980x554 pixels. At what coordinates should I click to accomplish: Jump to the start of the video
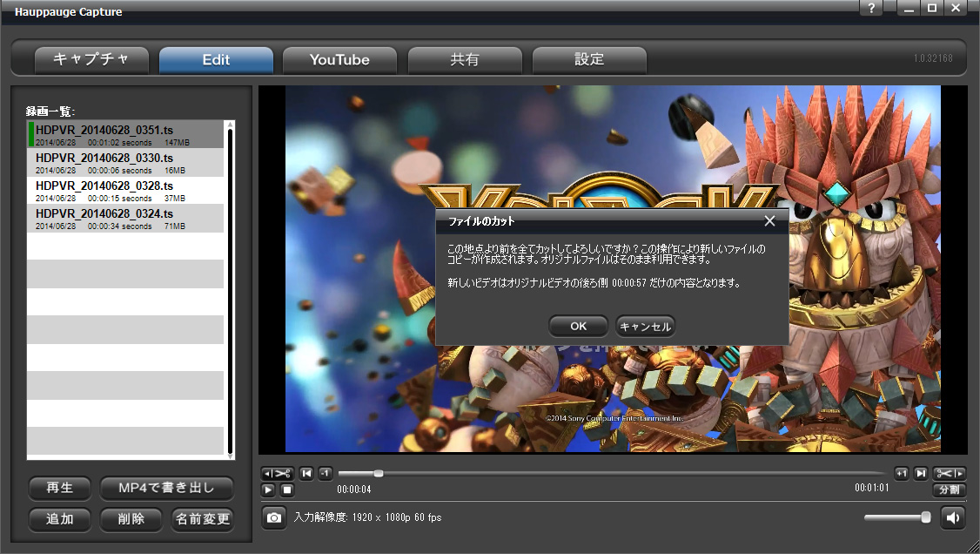(x=306, y=473)
